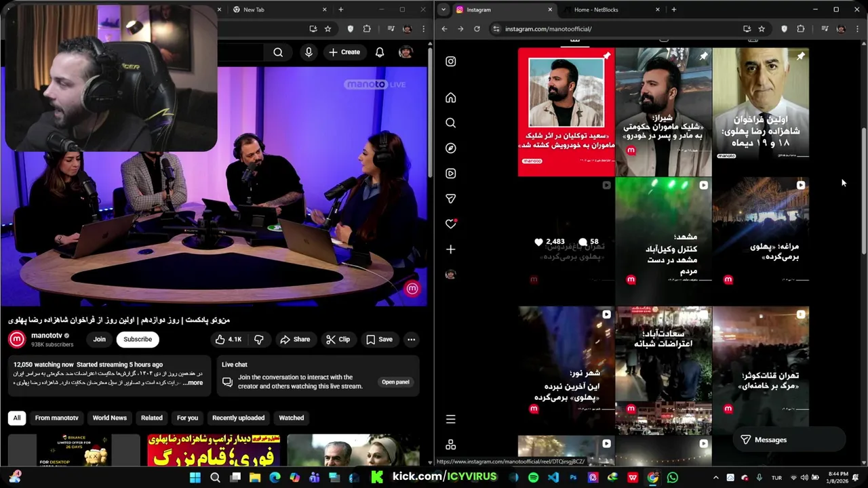Open Instagram Reels in the sidebar
This screenshot has width=868, height=488.
pos(451,174)
